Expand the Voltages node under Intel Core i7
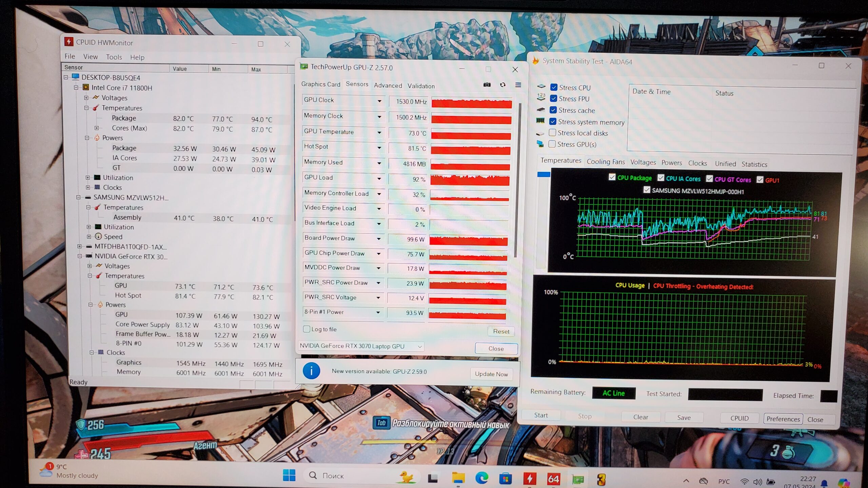The height and width of the screenshot is (488, 868). pos(86,98)
